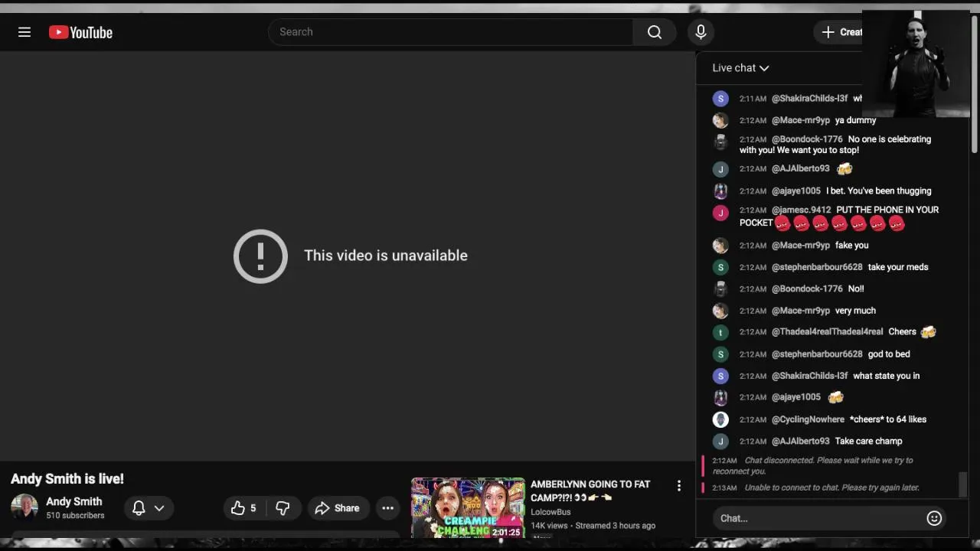Click the overlay webcam thumbnail top right
This screenshot has width=980, height=551.
coord(916,64)
